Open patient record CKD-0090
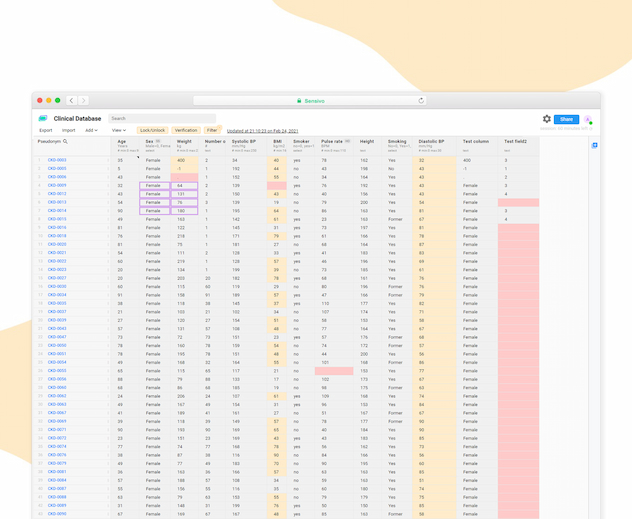This screenshot has height=519, width=632. pyautogui.click(x=57, y=514)
